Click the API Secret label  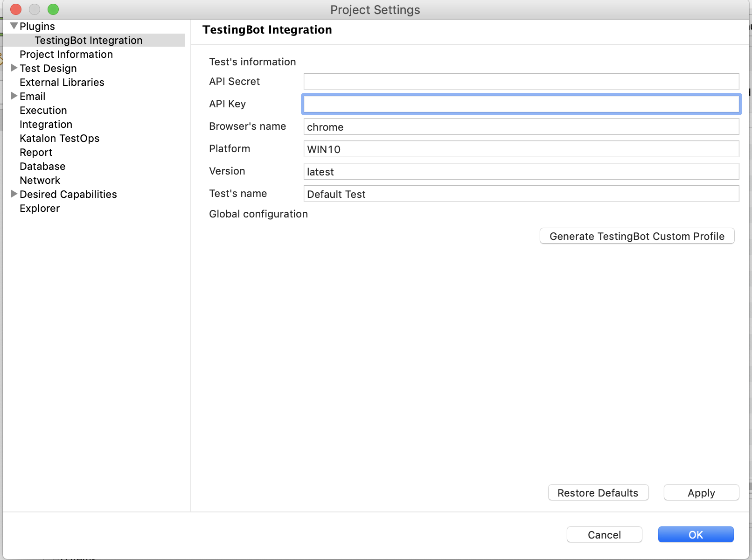(x=234, y=82)
